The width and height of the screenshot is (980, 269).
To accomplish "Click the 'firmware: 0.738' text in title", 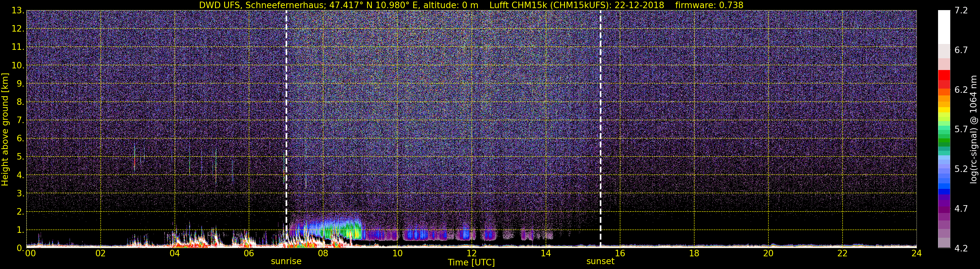I will (x=709, y=5).
